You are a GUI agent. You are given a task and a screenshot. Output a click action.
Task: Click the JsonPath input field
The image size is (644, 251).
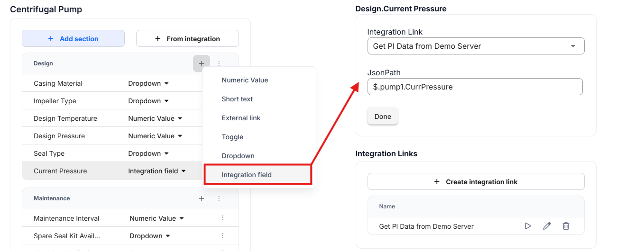point(475,87)
